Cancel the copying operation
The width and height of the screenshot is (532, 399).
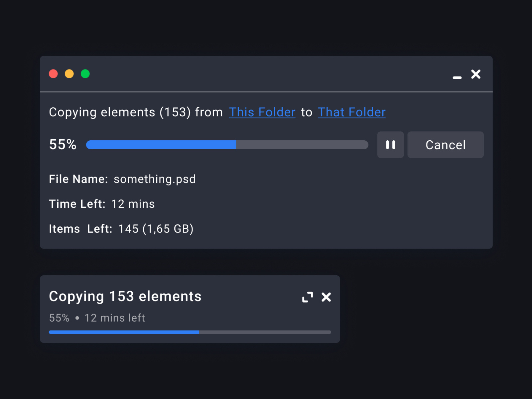pyautogui.click(x=445, y=145)
